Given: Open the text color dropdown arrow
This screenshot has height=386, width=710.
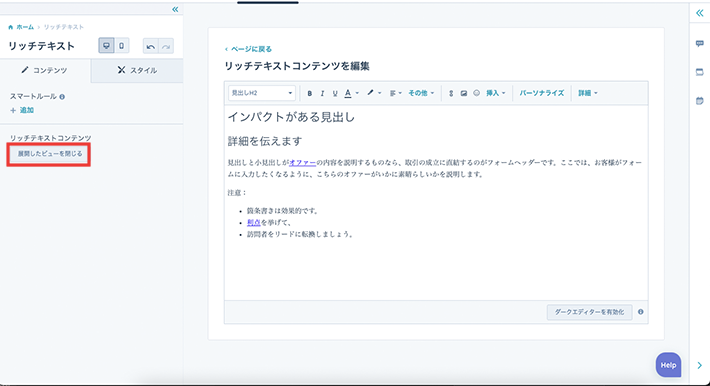Looking at the screenshot, I should coord(357,93).
